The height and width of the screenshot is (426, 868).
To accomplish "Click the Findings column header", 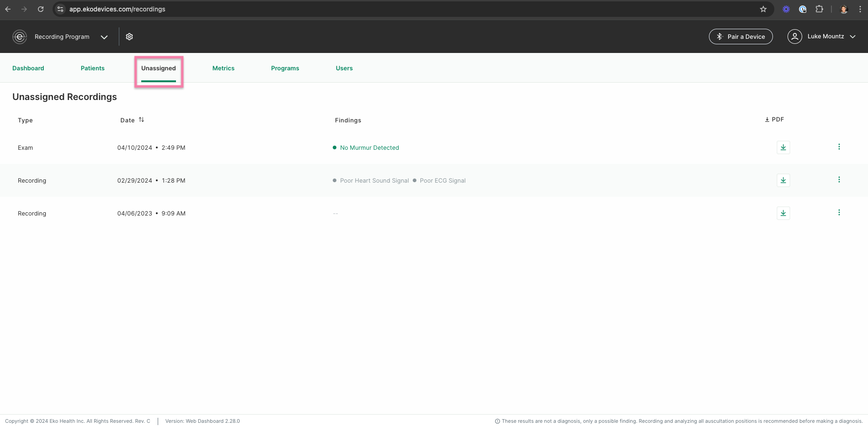I will (x=348, y=120).
